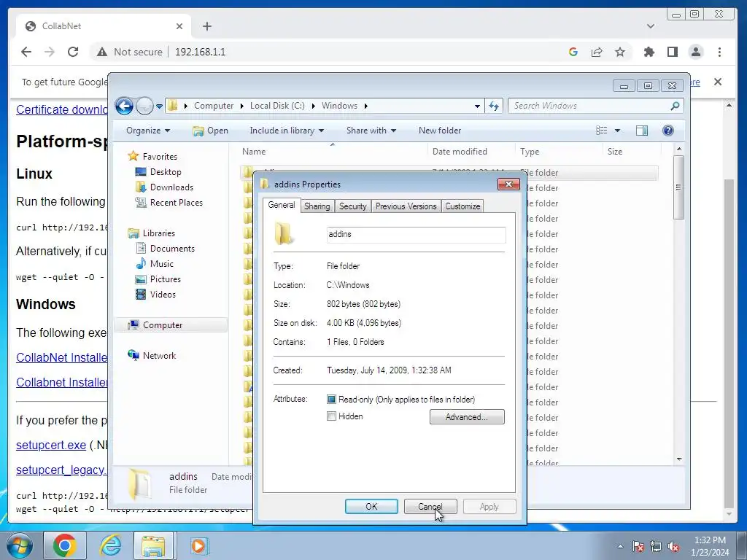The width and height of the screenshot is (747, 560).
Task: Open recent pages dropdown arrow in Explorer
Action: (x=159, y=106)
